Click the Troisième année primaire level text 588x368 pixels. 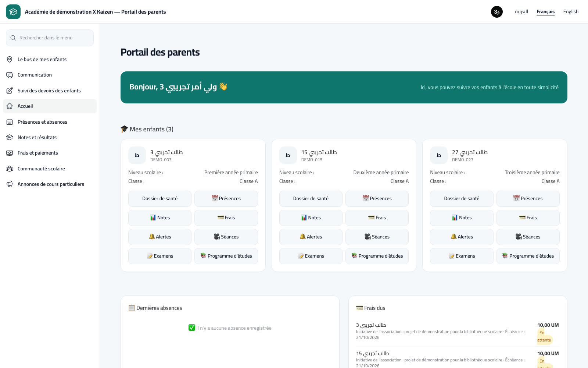[x=532, y=173]
